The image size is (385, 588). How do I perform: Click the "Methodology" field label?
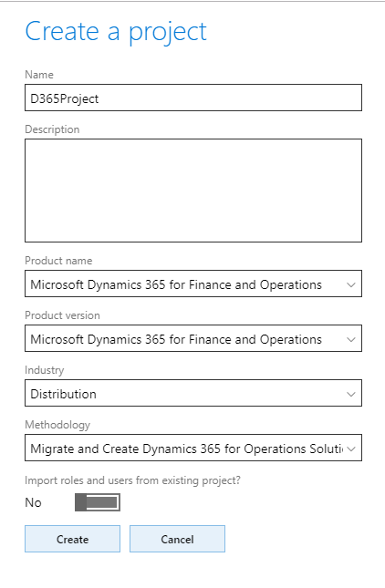[x=57, y=425]
